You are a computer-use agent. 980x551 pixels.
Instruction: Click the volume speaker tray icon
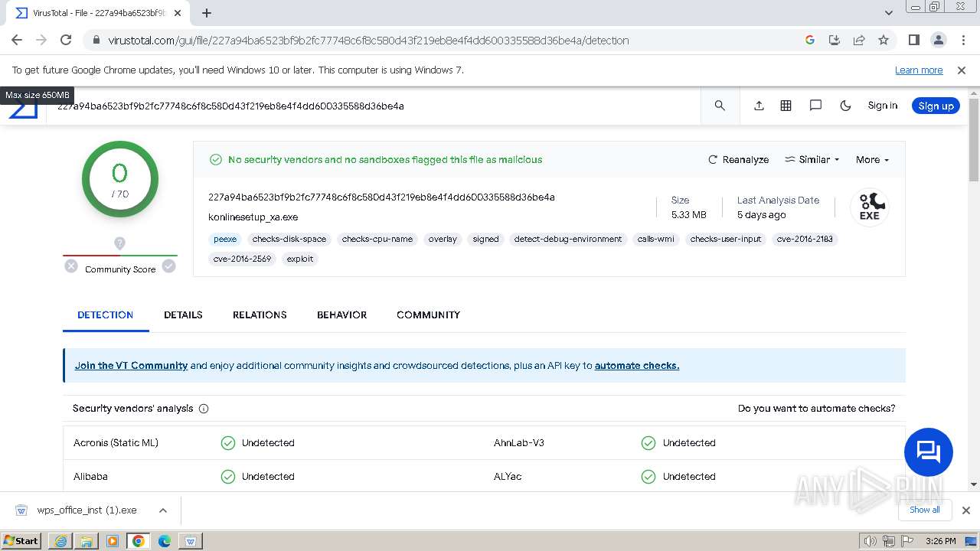(871, 541)
